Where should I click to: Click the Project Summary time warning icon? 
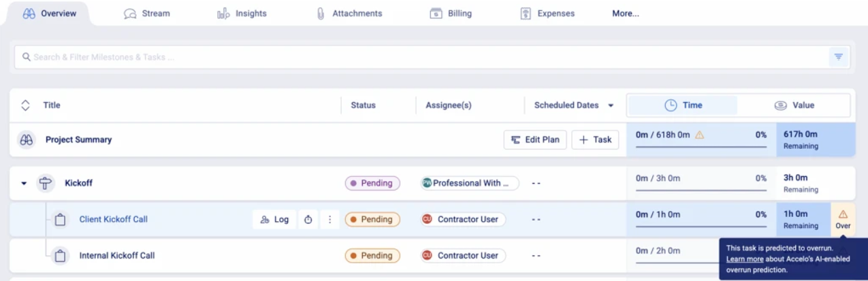[x=699, y=135]
